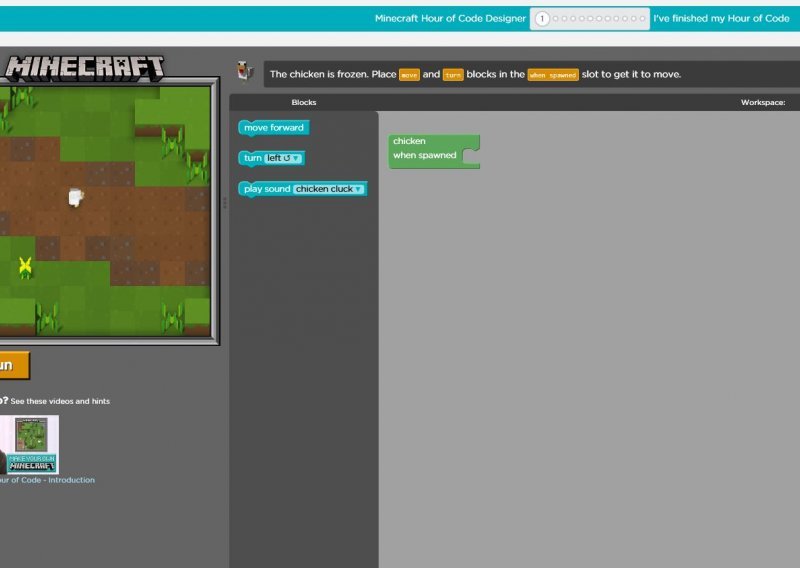Open the Hour of Code introduction video thumbnail
Image resolution: width=800 pixels, height=568 pixels.
tap(29, 444)
